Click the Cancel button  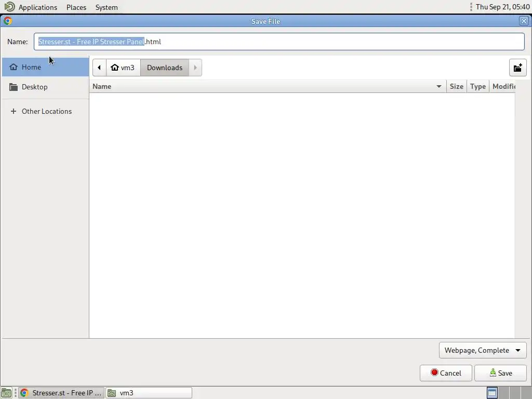tap(446, 373)
